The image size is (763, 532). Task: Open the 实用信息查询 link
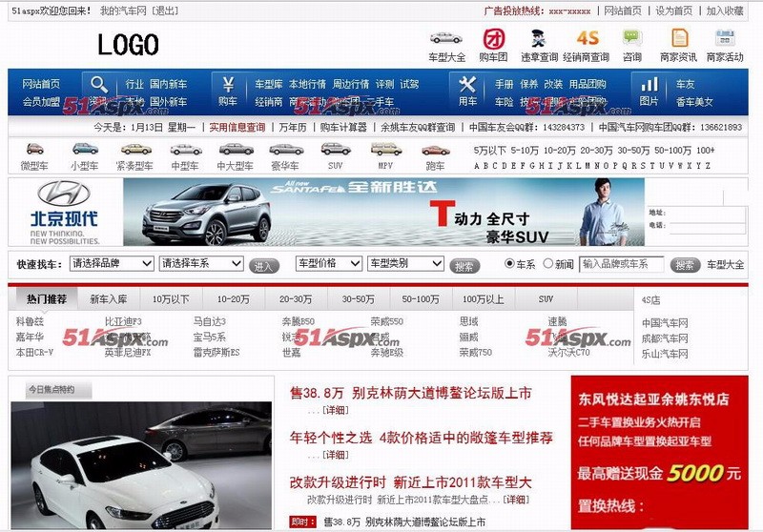coord(237,128)
